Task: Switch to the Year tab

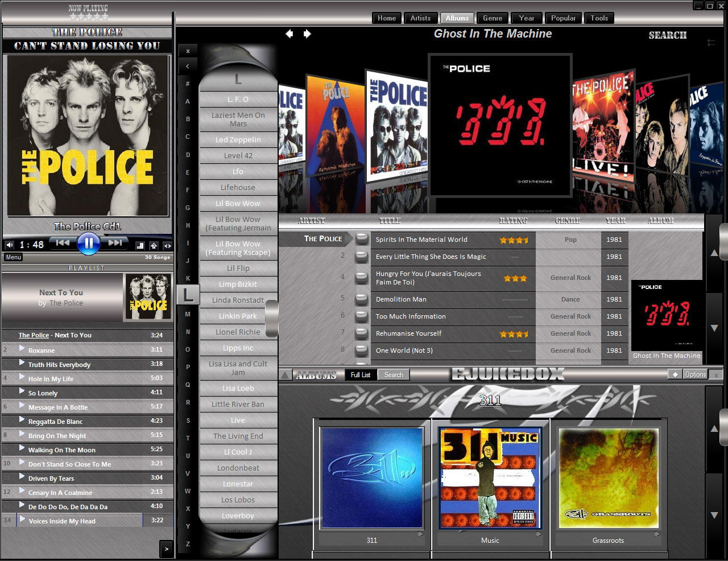Action: coord(527,18)
